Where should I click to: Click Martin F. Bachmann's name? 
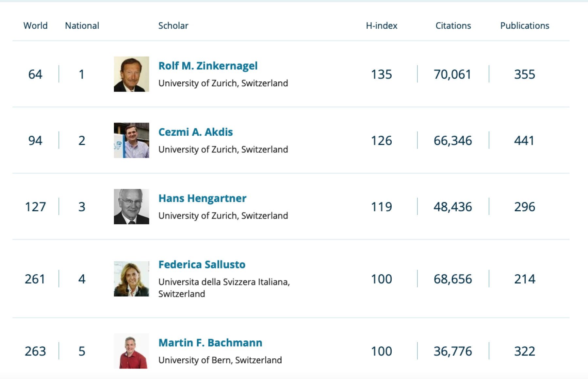coord(210,342)
